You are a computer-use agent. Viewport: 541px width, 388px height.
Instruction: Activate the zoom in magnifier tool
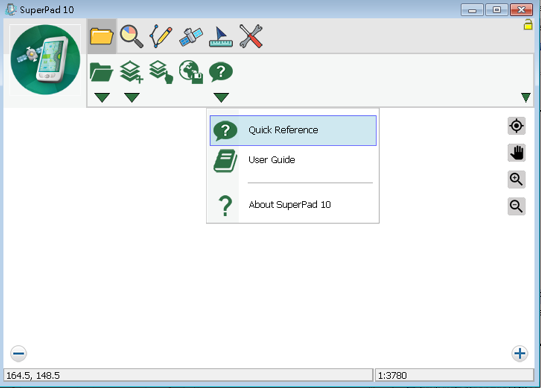tap(517, 179)
